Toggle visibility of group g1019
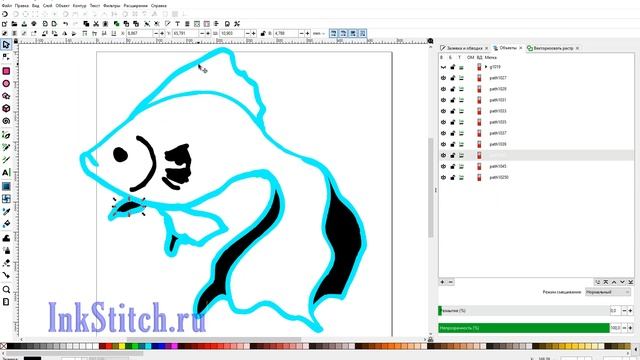640x360 pixels. click(443, 67)
